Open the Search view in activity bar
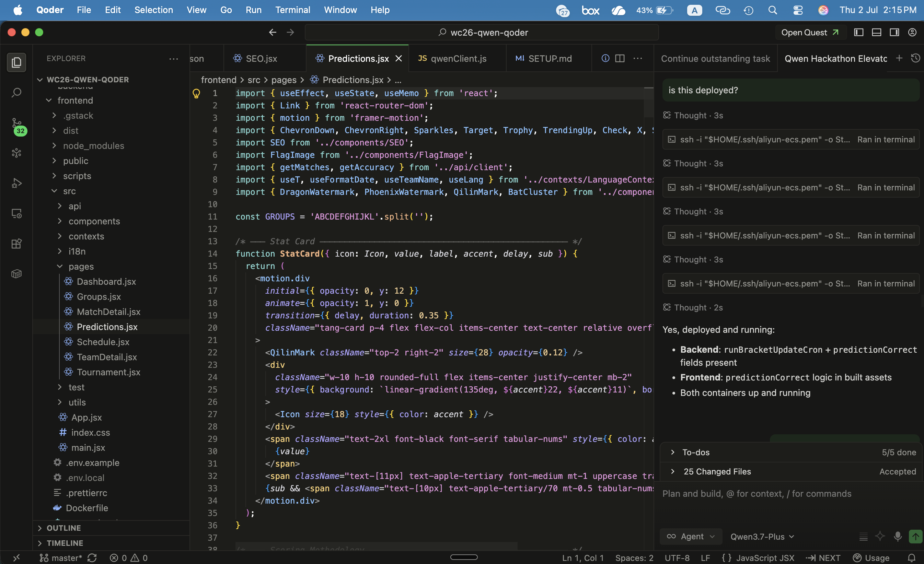The image size is (924, 564). pyautogui.click(x=16, y=92)
